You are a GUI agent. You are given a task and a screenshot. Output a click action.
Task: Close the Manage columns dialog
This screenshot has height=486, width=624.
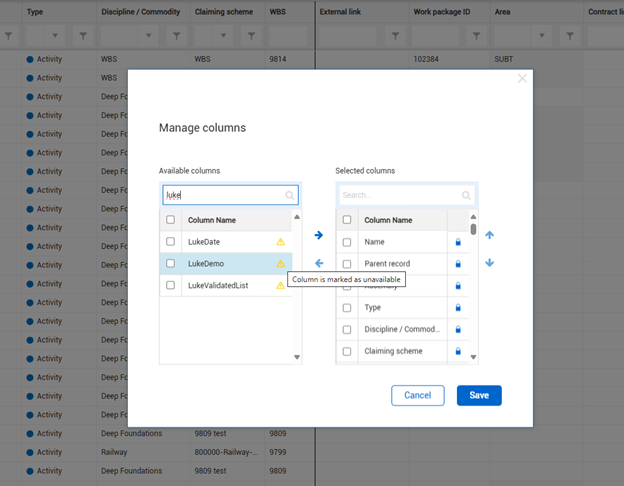tap(522, 78)
